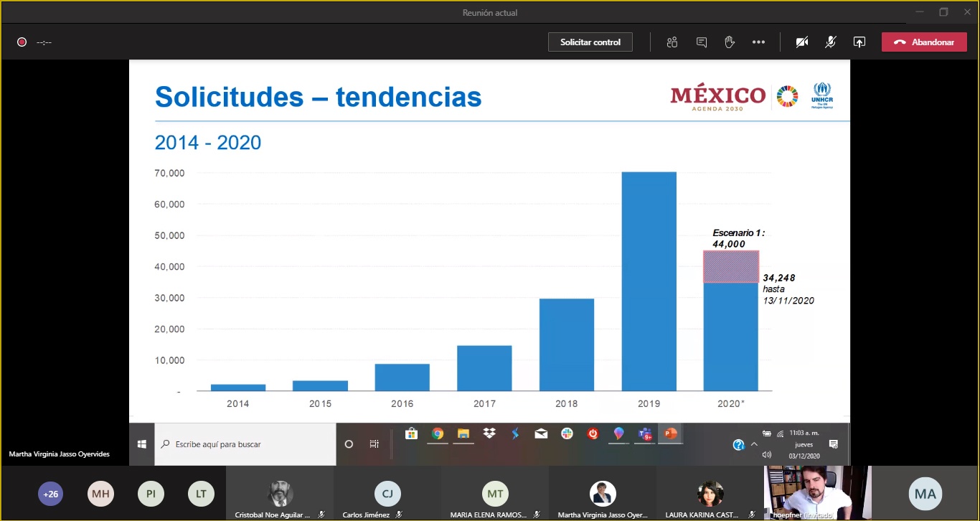Leave the meeting with Abandonar

click(924, 42)
